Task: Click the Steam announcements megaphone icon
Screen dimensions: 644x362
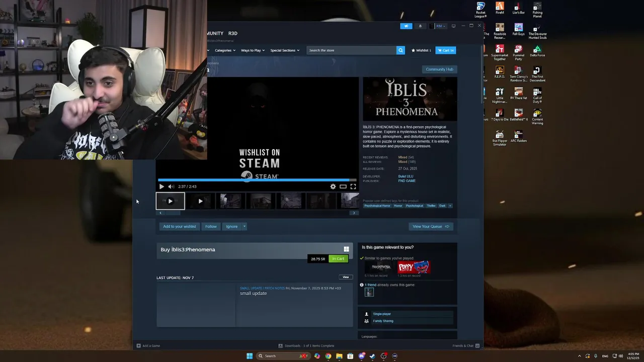Action: pos(406,26)
